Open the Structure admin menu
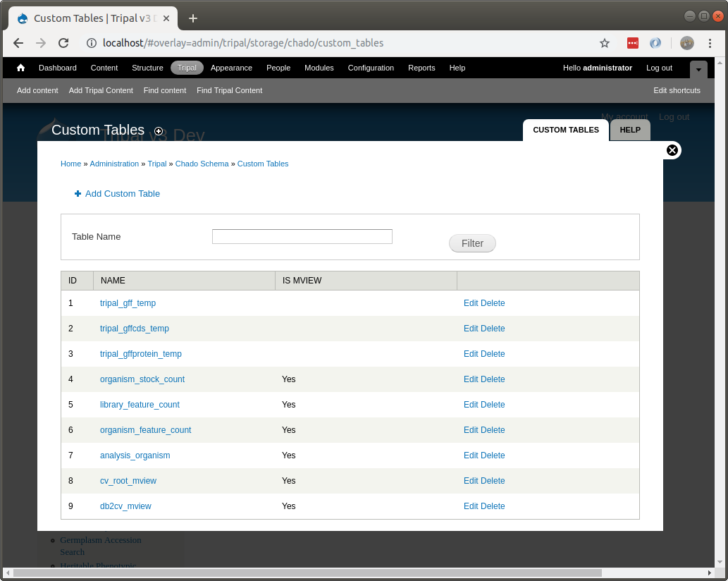Viewport: 728px width, 581px height. (x=147, y=68)
